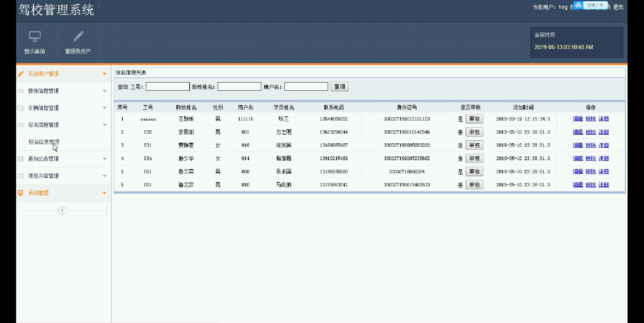
Task: Click 详细 link in 司宪策's row
Action: [x=603, y=145]
